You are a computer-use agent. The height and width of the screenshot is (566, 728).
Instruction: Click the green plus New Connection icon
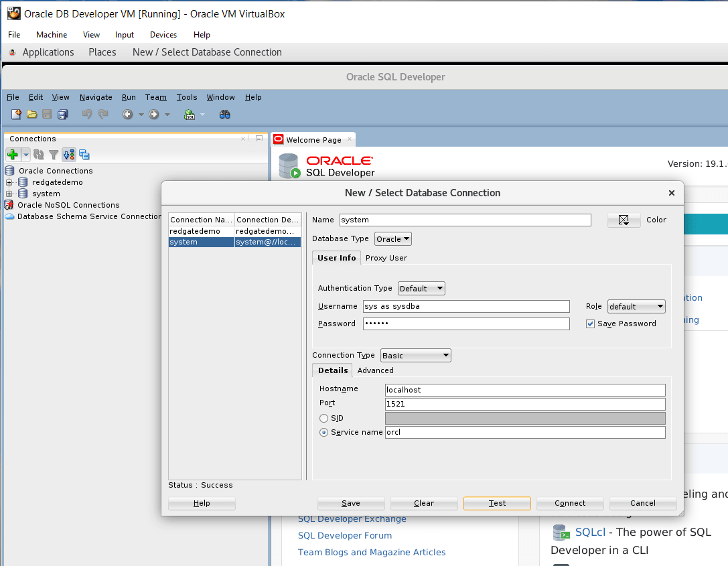pyautogui.click(x=13, y=155)
